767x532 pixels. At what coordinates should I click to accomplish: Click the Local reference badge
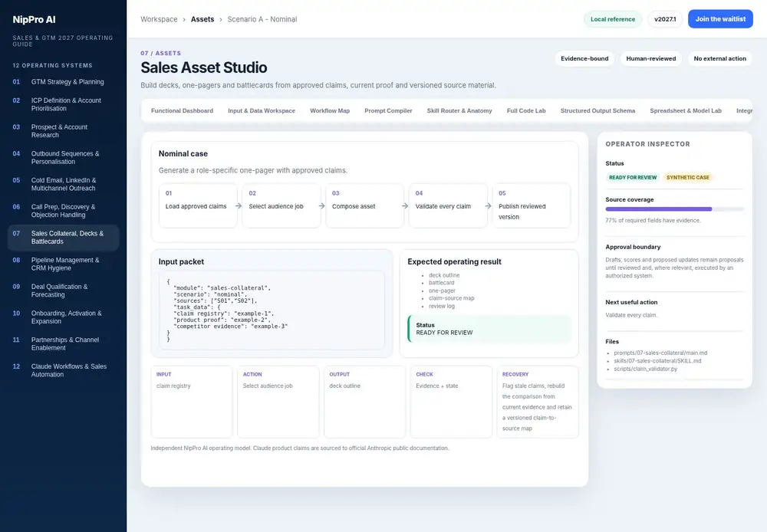(612, 19)
